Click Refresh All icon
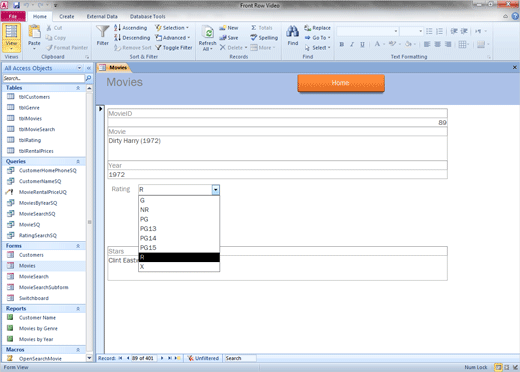The image size is (520, 372). pos(208,33)
